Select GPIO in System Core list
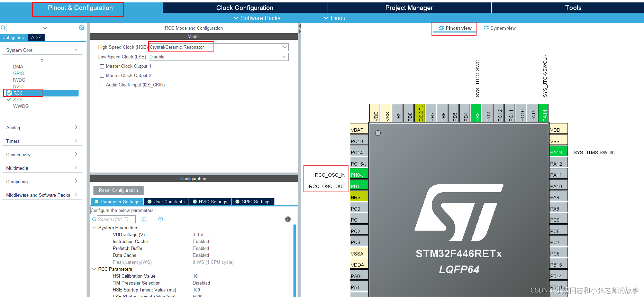This screenshot has width=644, height=297. (x=19, y=73)
